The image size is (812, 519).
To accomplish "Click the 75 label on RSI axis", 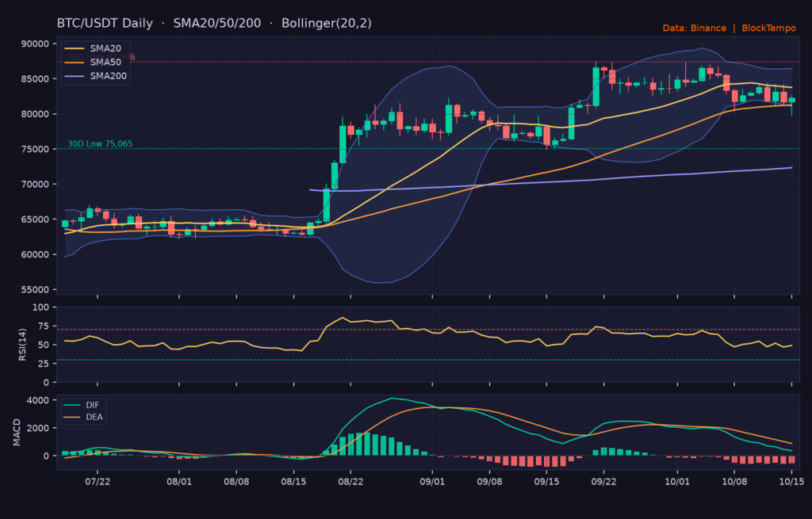I will click(44, 326).
